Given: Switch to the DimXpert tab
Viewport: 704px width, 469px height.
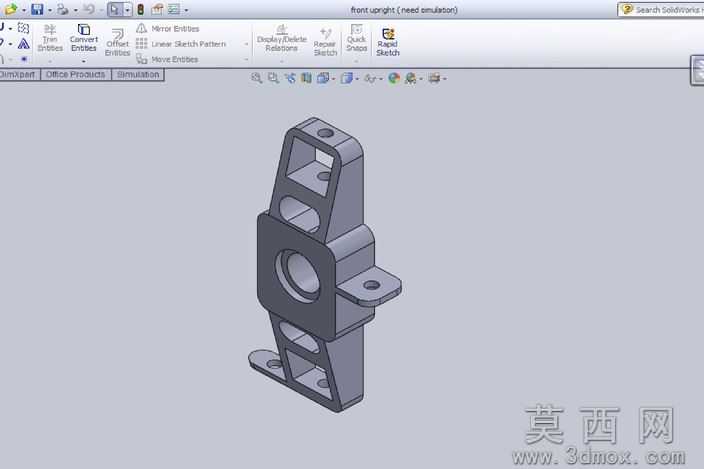Looking at the screenshot, I should pos(19,75).
